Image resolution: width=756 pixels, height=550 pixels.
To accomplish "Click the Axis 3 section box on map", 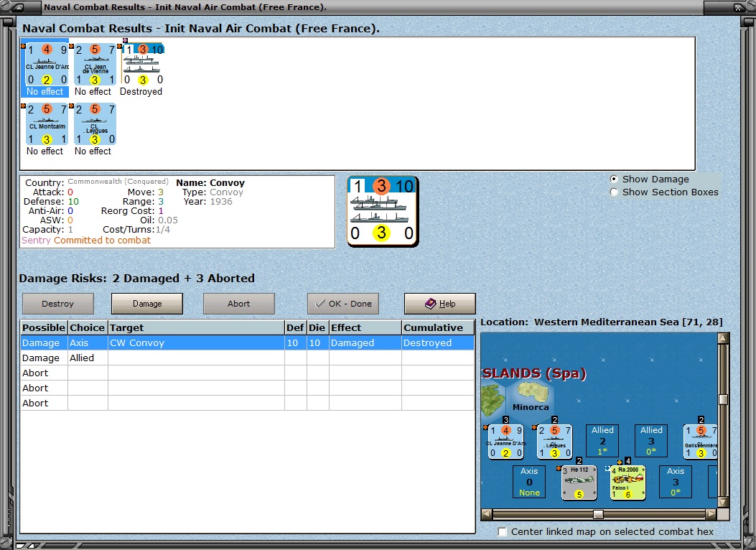I will 676,482.
